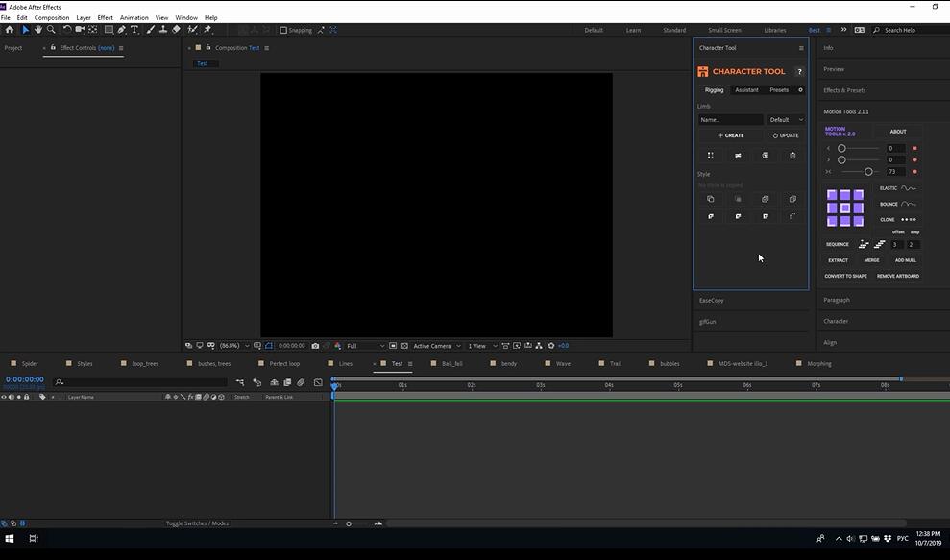Open the Composition menu in the menu bar

point(52,17)
